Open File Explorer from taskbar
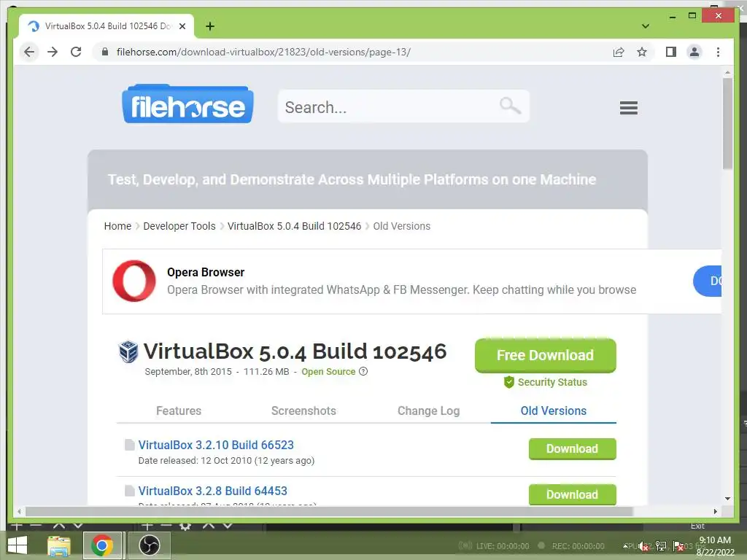747x560 pixels. 59,545
